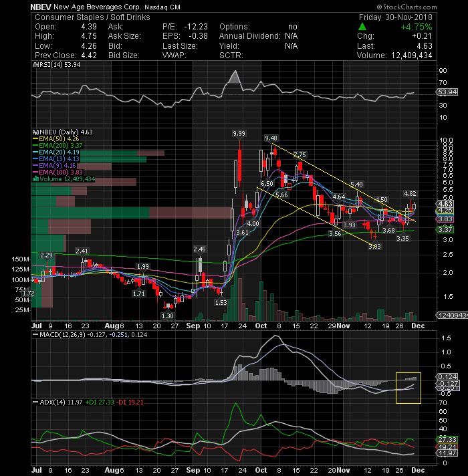Screen dimensions: 468x476
Task: Click the Friday 30-Nov-2018 date
Action: click(396, 17)
